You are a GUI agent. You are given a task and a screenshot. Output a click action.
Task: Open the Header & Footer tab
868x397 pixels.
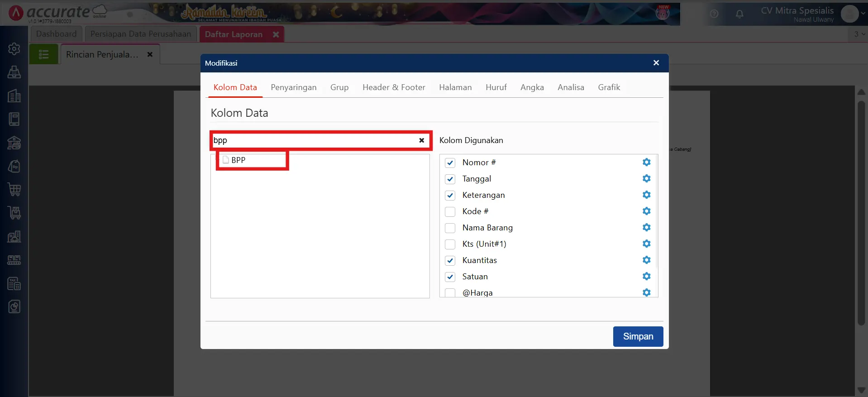coord(394,87)
